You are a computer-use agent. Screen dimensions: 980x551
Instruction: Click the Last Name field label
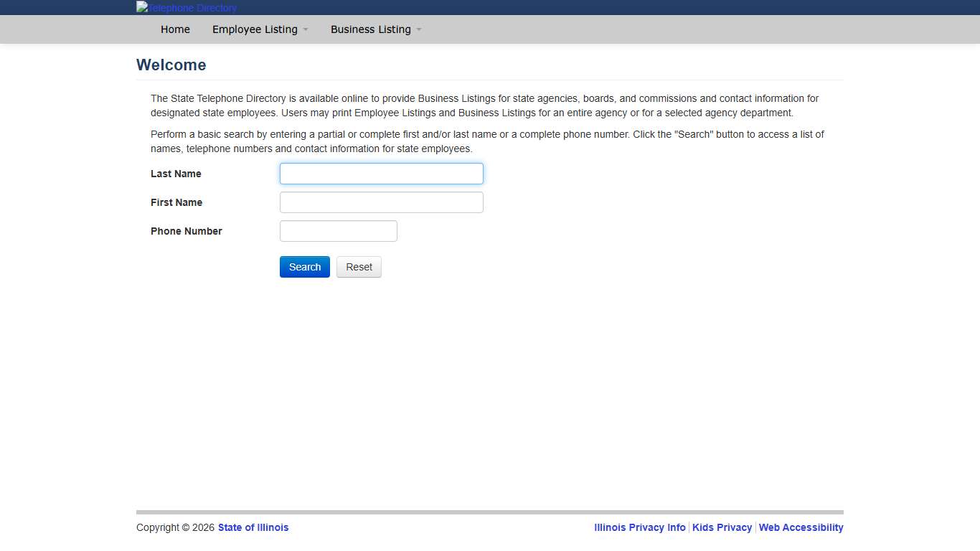tap(176, 174)
